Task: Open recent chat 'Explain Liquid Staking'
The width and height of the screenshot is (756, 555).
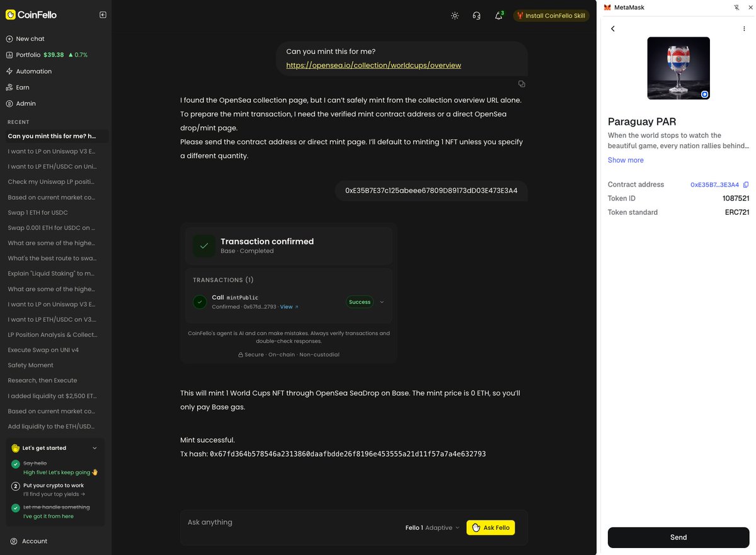Action: (52, 273)
